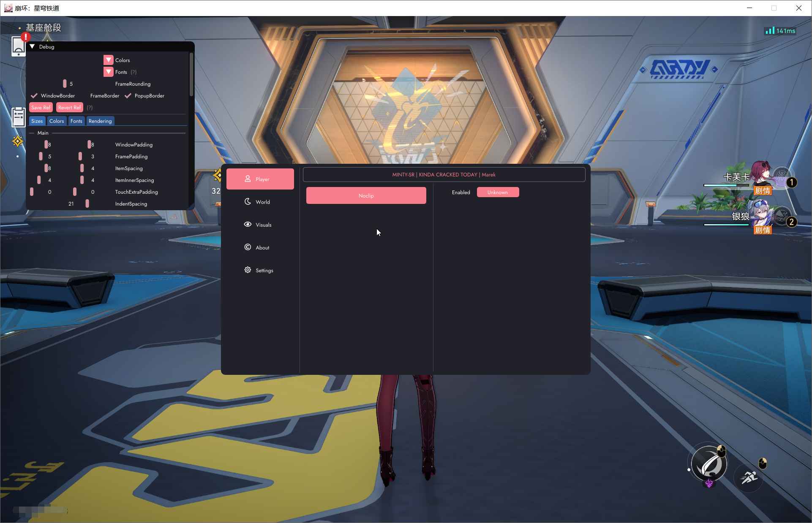Click the user profile icon on Player tab
Image resolution: width=812 pixels, height=523 pixels.
[x=248, y=179]
